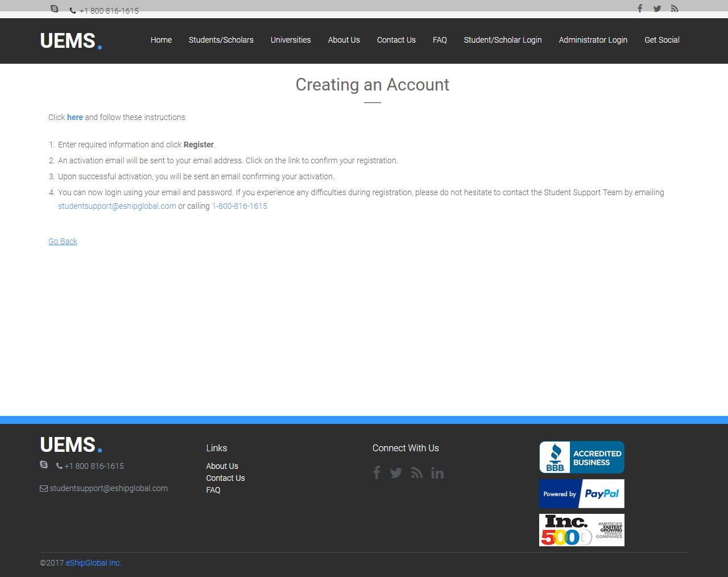728x577 pixels.
Task: Click studentsupport email link in instructions
Action: coord(117,206)
